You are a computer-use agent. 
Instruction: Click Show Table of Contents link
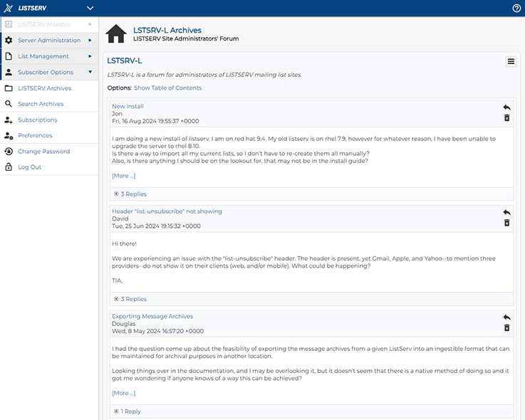coord(167,88)
